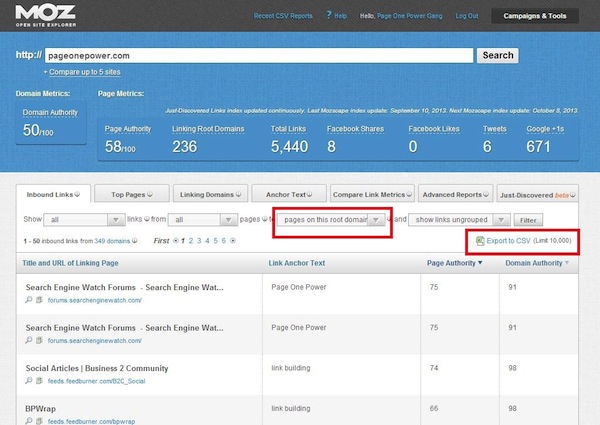
Task: Click magnifier icon under BPWrap row
Action: (x=29, y=421)
